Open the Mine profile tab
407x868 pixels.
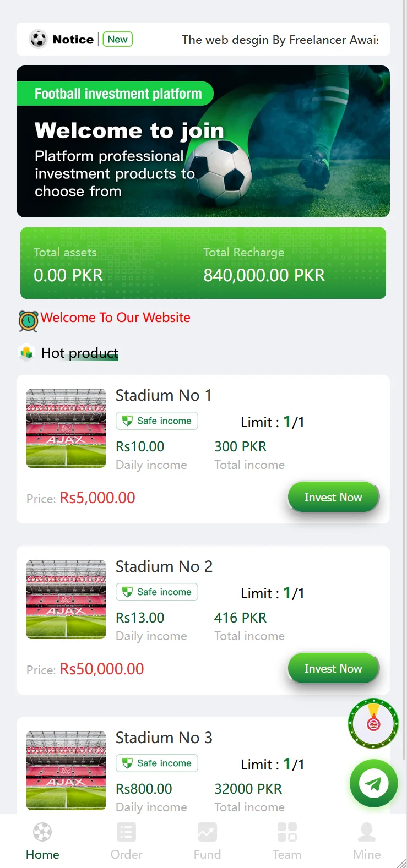coord(367,841)
